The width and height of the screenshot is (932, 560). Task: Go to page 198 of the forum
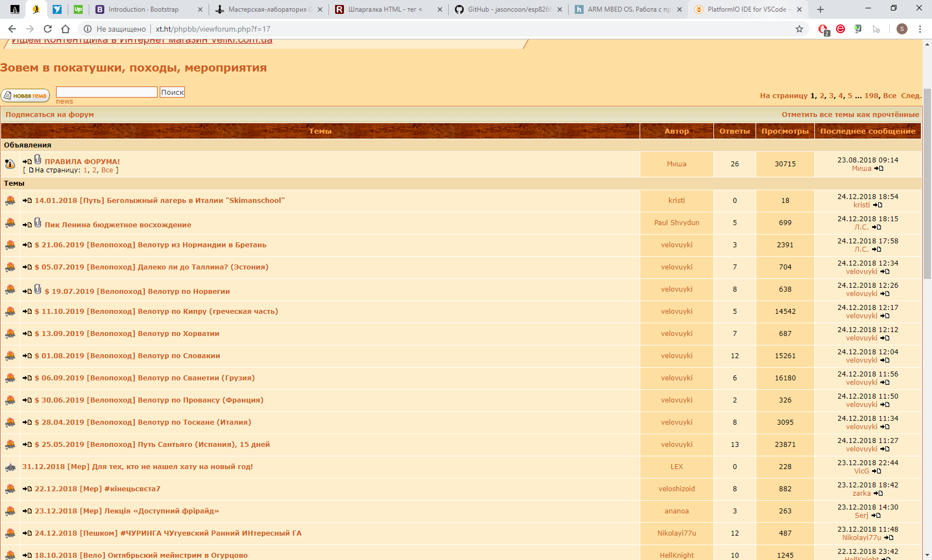pos(871,96)
